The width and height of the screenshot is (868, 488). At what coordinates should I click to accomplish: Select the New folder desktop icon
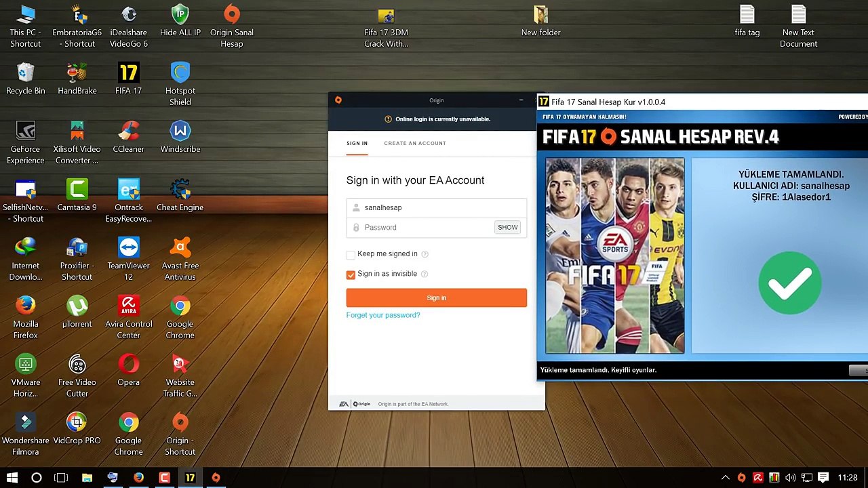click(540, 22)
